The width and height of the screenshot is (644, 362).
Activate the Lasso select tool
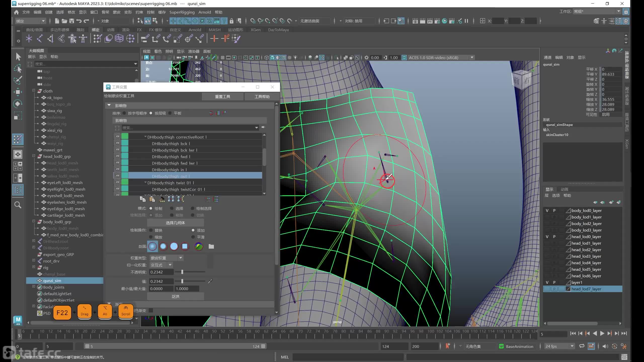(x=18, y=68)
